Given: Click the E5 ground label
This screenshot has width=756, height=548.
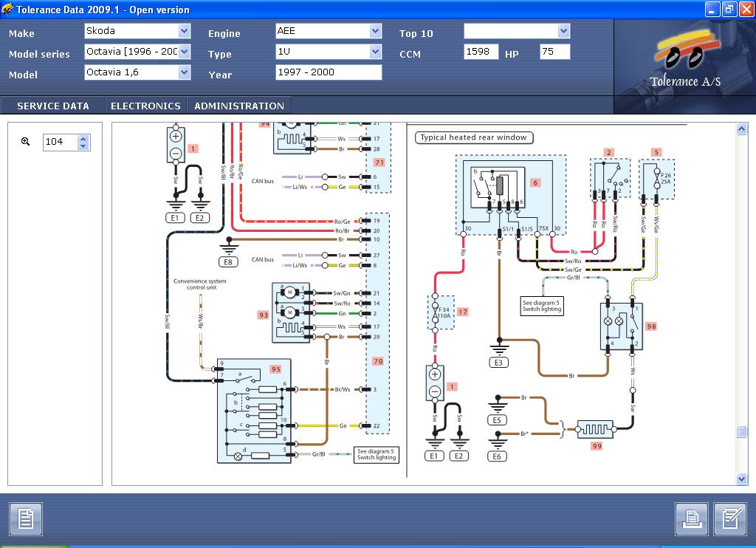Looking at the screenshot, I should pyautogui.click(x=497, y=420).
